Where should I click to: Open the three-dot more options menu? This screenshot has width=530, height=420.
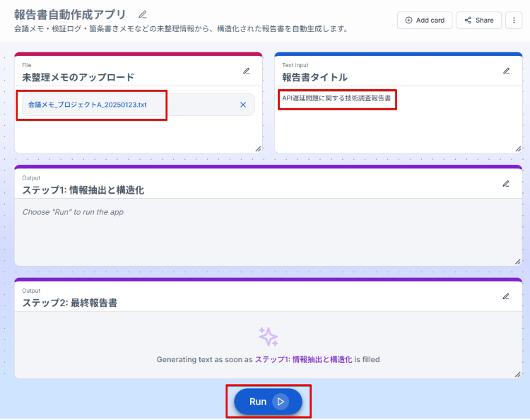pos(514,21)
